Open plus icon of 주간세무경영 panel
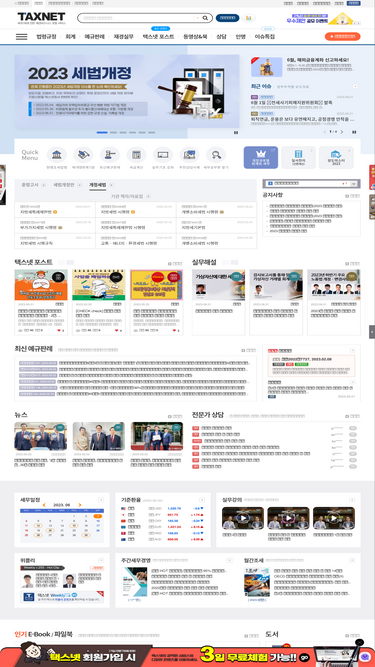The image size is (375, 667). (x=229, y=560)
